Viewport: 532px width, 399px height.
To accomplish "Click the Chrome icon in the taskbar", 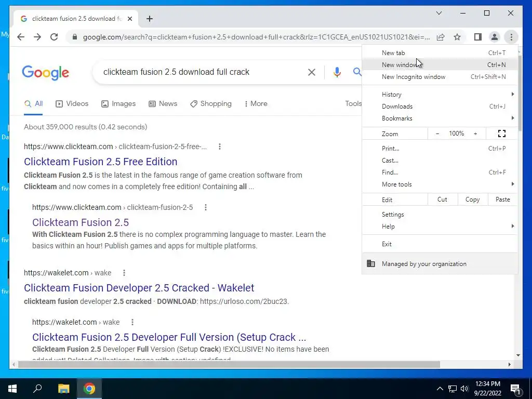I will (x=89, y=389).
